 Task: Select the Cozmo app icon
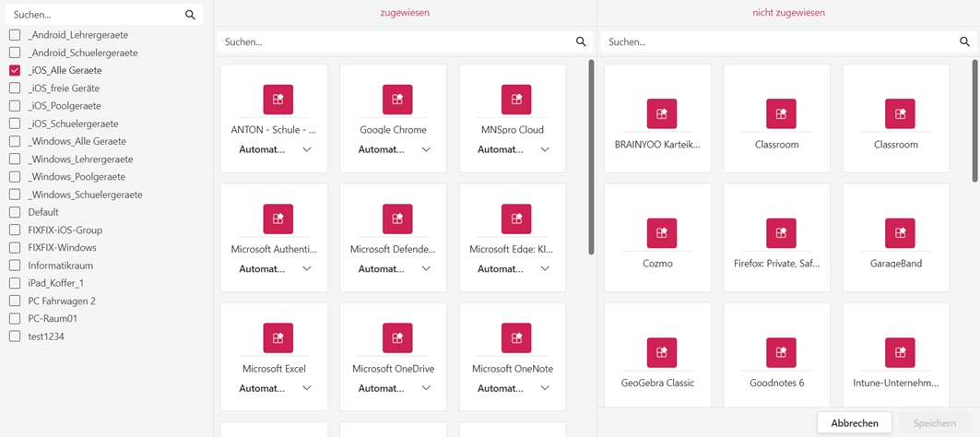point(662,233)
